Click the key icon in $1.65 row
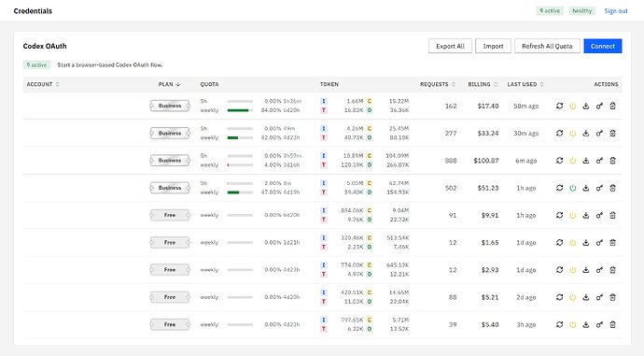 pyautogui.click(x=599, y=243)
